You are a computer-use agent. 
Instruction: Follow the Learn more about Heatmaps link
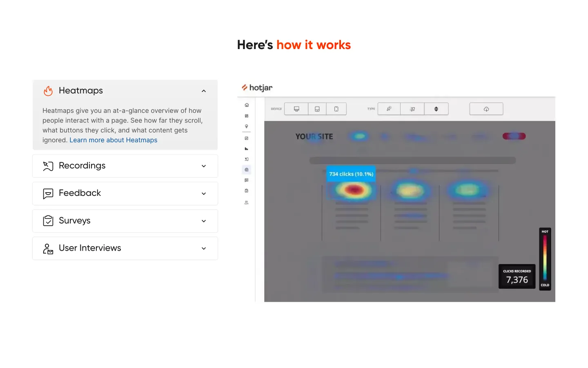point(114,140)
